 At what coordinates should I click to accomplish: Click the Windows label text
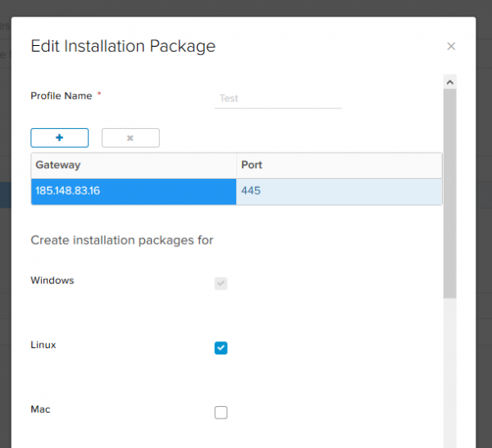tap(52, 281)
